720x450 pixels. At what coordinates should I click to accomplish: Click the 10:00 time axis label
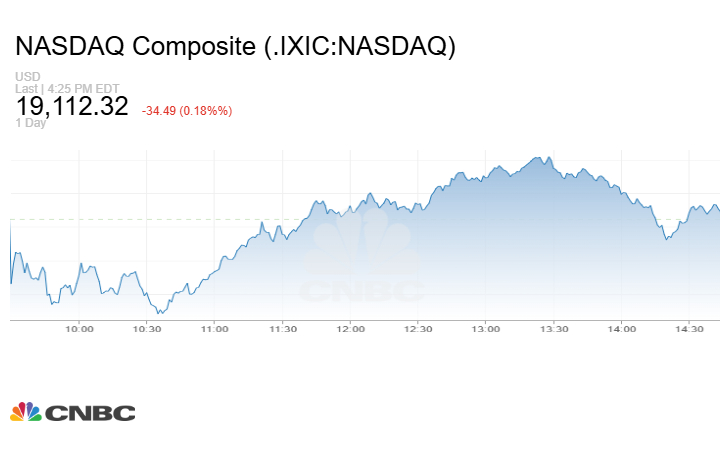click(79, 329)
